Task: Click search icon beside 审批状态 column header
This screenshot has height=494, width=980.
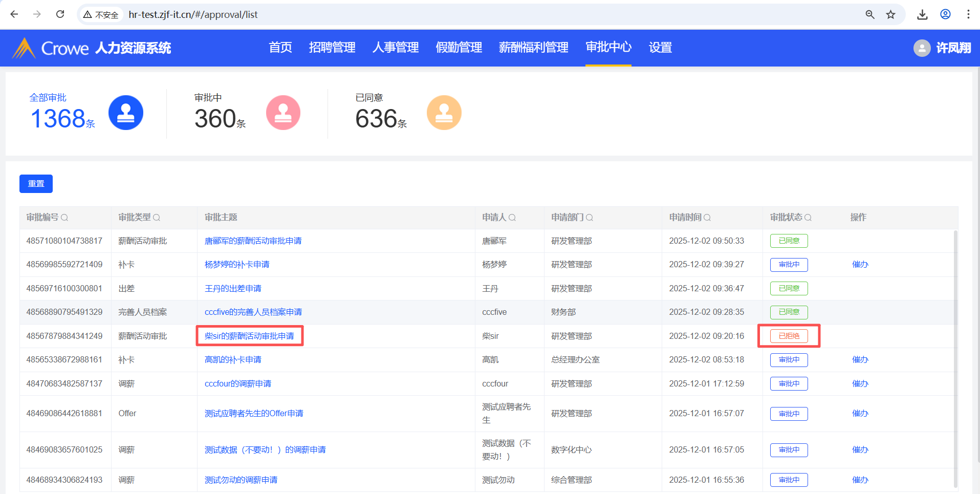Action: click(808, 218)
